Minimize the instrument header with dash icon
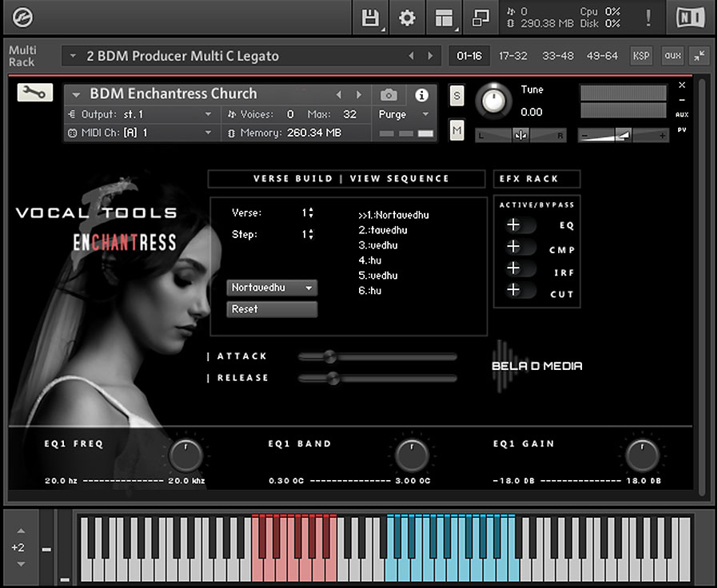 pos(682,100)
